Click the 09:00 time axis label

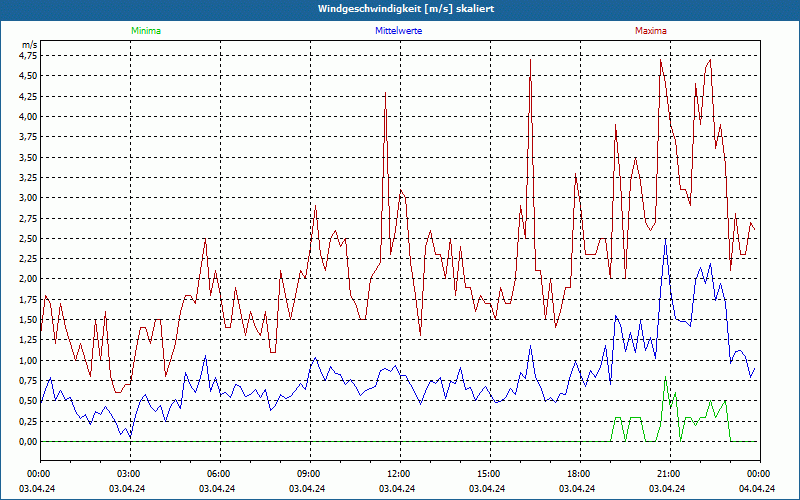(x=309, y=473)
